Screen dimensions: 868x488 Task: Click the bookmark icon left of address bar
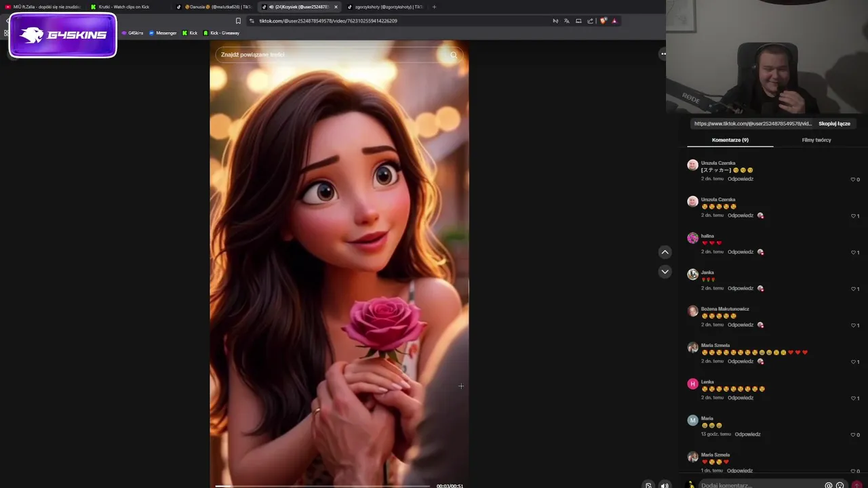238,21
